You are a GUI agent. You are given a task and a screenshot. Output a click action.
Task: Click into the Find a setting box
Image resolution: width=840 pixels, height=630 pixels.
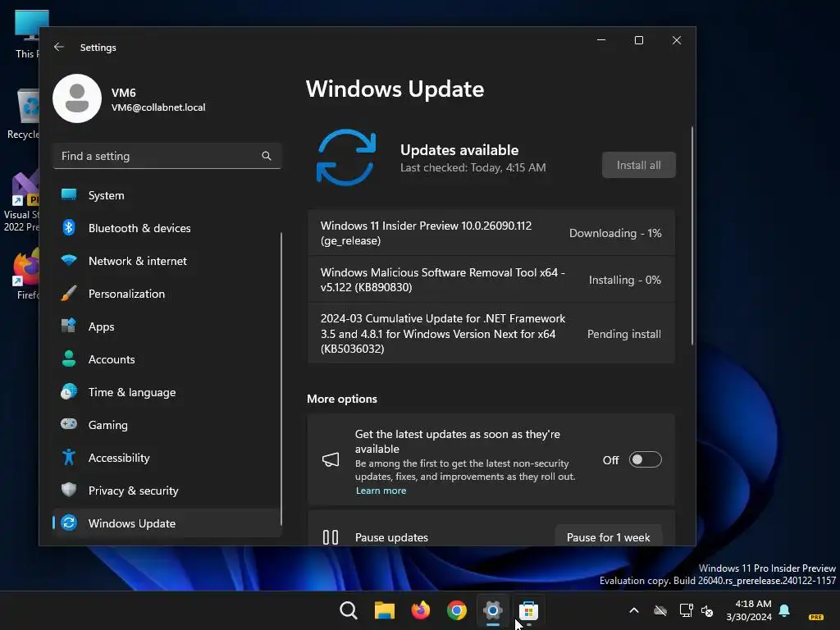[167, 156]
